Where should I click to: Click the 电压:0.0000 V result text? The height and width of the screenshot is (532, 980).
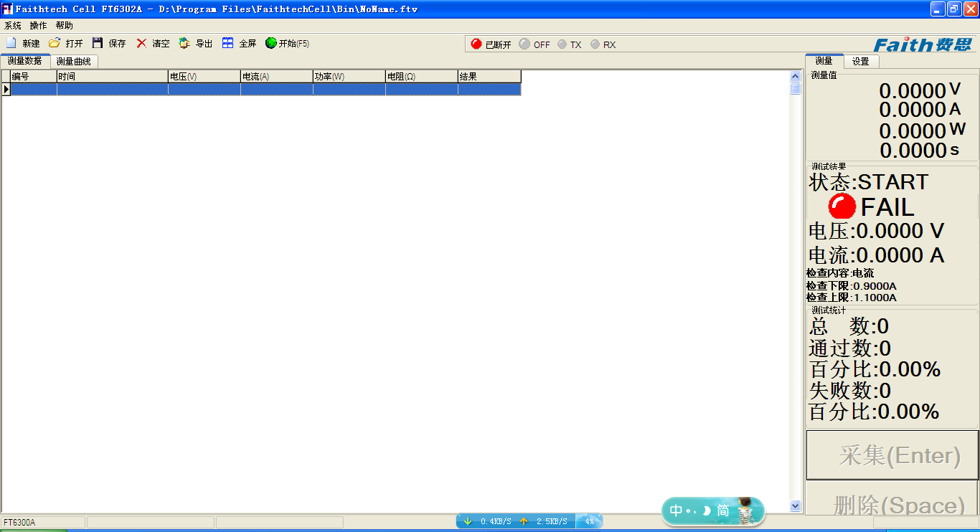pos(877,231)
